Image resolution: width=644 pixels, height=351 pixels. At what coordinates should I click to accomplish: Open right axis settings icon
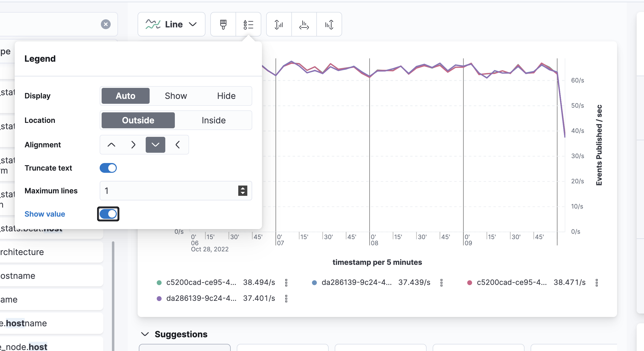click(329, 24)
